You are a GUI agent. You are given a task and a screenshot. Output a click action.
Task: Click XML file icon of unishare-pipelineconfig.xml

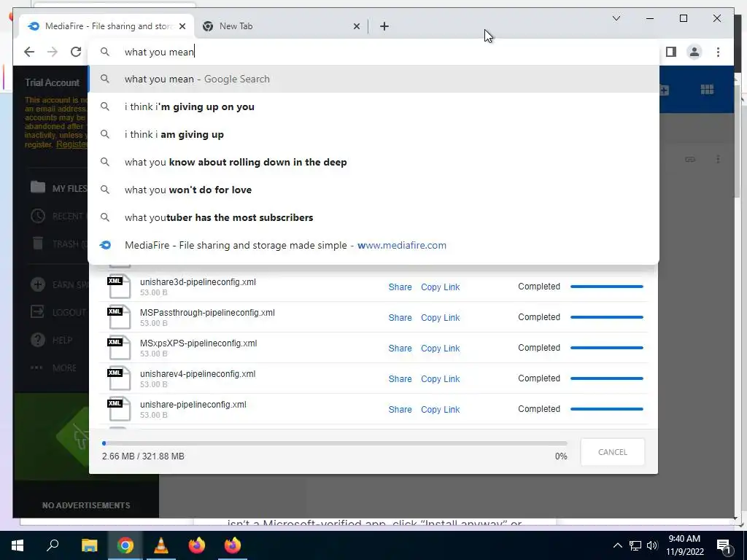(x=119, y=409)
